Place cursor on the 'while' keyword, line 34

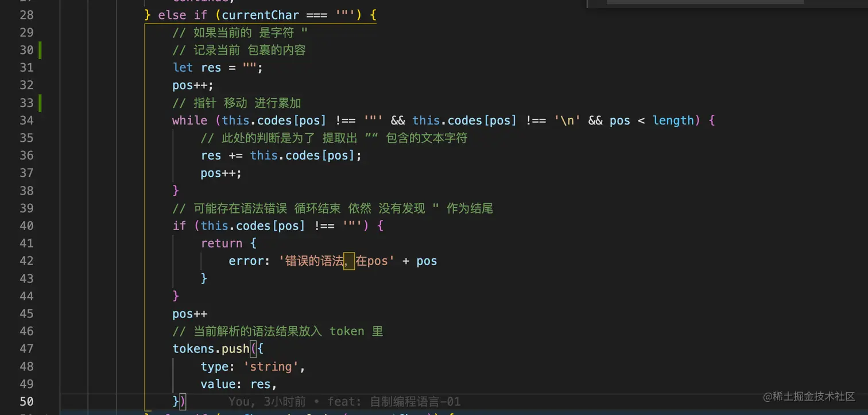pyautogui.click(x=189, y=121)
